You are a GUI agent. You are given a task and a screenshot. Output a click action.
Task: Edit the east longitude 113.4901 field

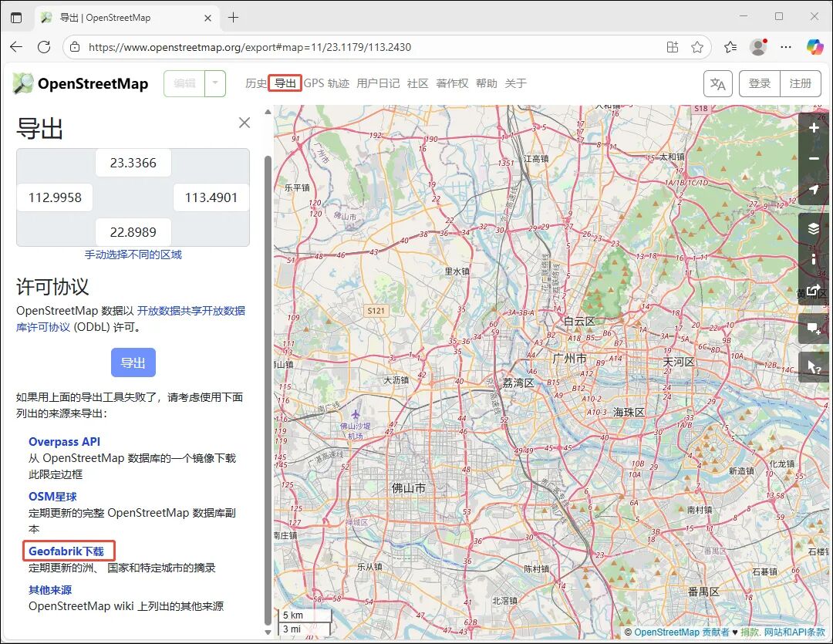tap(211, 197)
